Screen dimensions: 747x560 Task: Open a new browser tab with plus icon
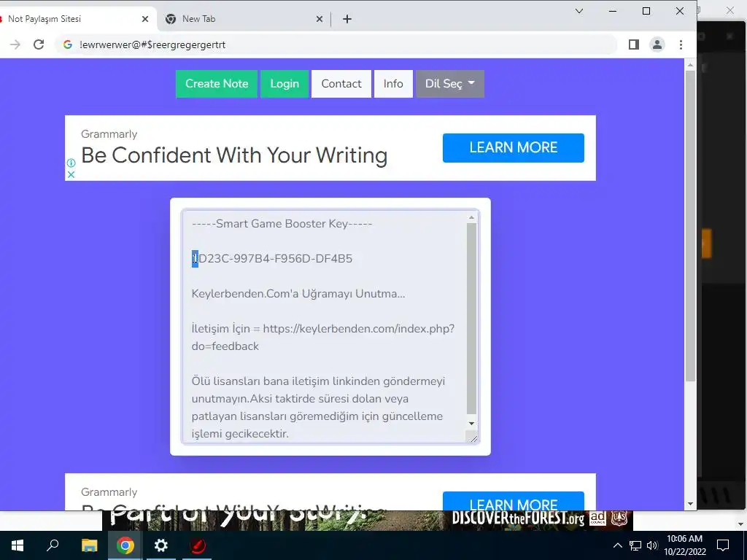coord(347,19)
